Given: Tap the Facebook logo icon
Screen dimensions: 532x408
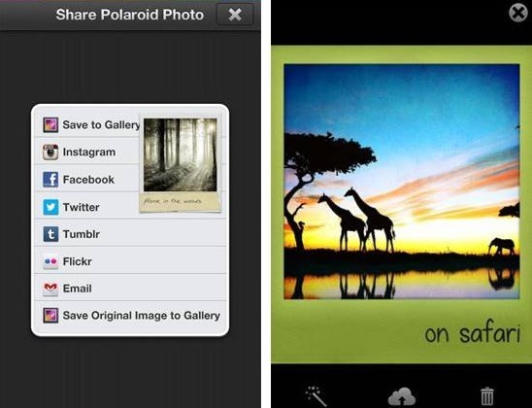Looking at the screenshot, I should point(50,180).
